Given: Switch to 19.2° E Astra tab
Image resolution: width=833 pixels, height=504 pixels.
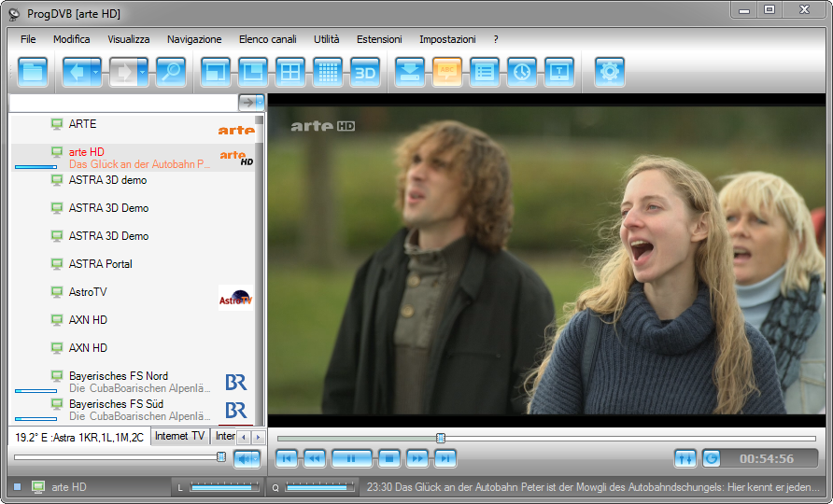Looking at the screenshot, I should pyautogui.click(x=79, y=438).
